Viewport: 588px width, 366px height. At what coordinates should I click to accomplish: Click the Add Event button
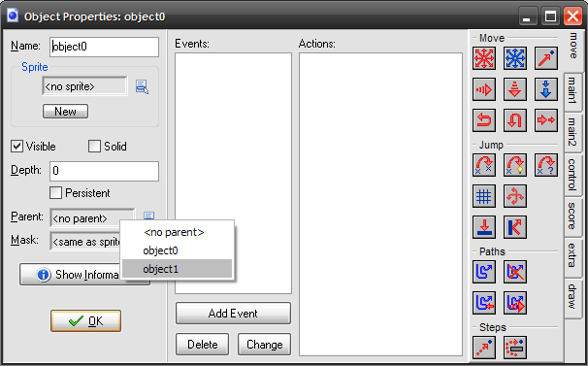pyautogui.click(x=233, y=314)
